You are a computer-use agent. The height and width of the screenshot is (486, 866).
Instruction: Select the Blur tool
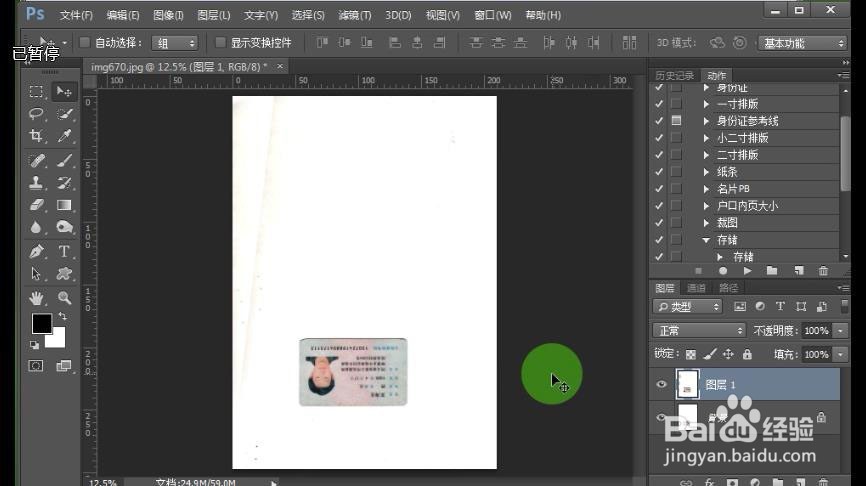(36, 227)
